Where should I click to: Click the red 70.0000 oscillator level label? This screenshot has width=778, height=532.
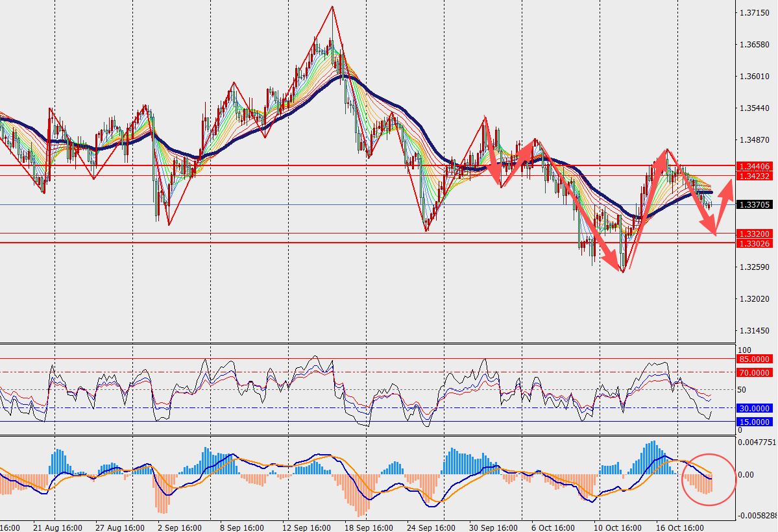(x=754, y=372)
